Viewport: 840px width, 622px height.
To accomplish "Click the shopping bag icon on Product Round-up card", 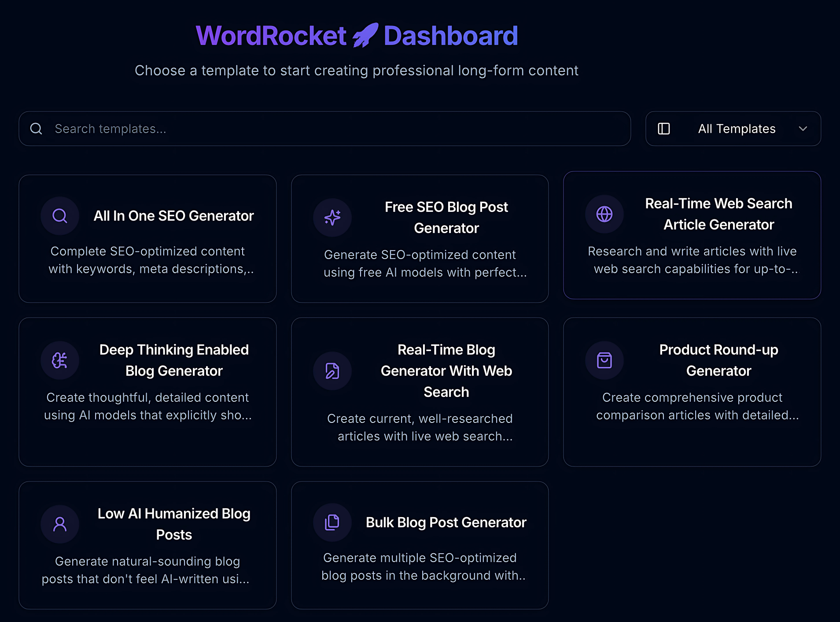I will pos(604,360).
